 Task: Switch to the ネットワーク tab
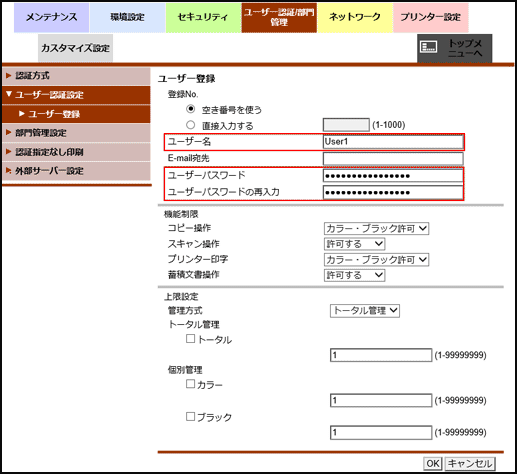[x=355, y=17]
